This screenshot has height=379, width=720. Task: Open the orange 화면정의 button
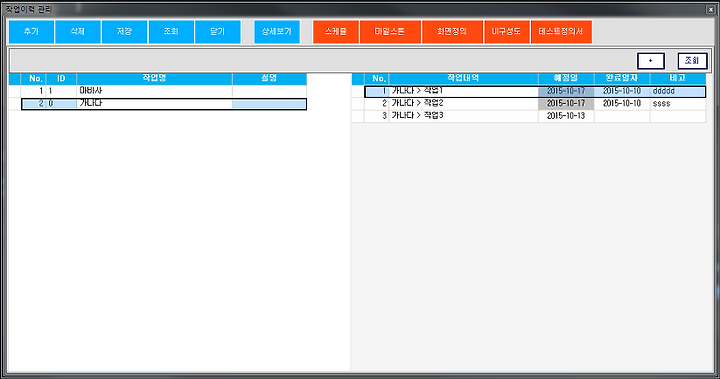pyautogui.click(x=452, y=32)
